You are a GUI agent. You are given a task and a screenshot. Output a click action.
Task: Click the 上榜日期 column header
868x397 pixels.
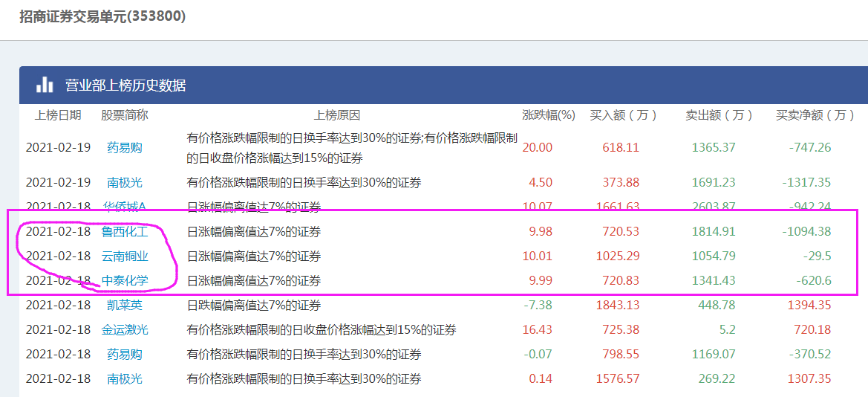(x=58, y=115)
